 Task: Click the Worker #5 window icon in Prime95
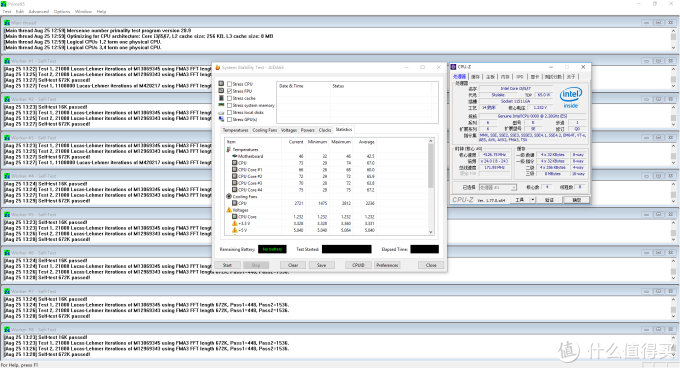(x=7, y=214)
